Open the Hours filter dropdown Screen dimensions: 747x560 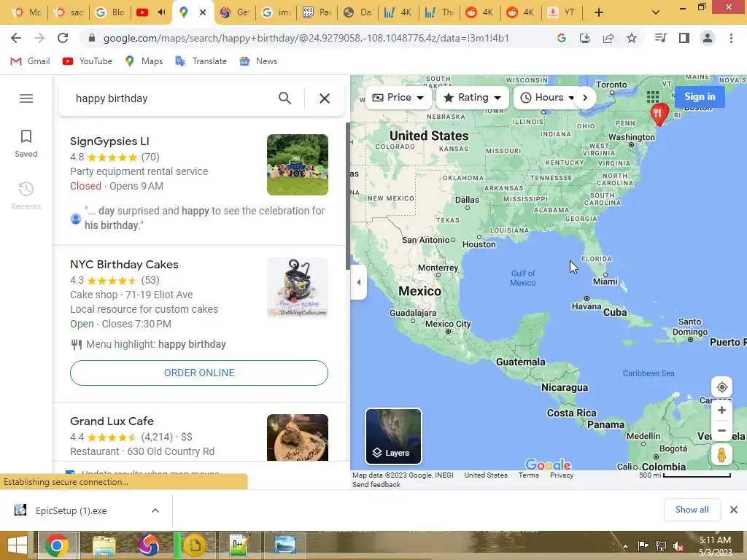[547, 97]
